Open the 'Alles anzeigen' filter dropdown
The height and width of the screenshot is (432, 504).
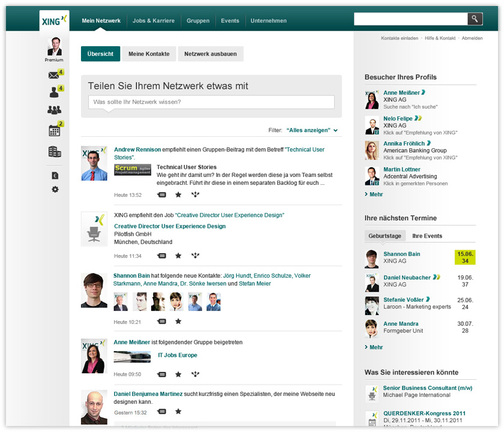pos(312,130)
